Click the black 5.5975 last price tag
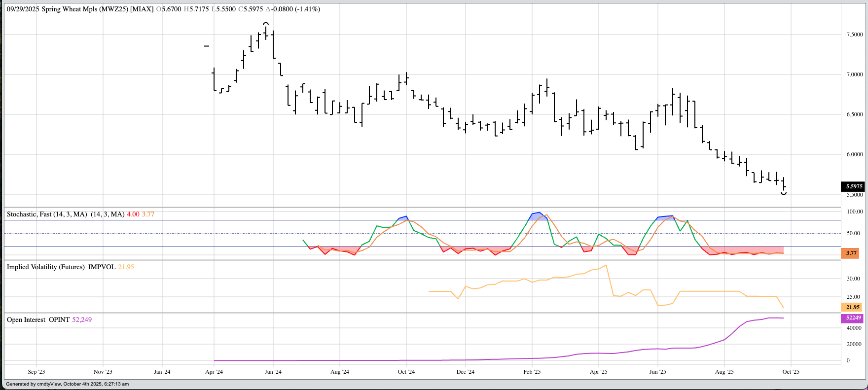 854,186
